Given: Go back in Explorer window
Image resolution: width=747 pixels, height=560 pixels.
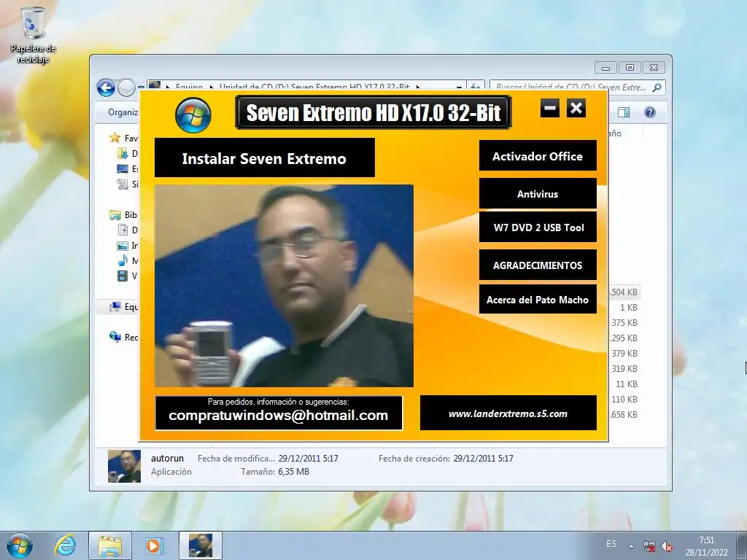Looking at the screenshot, I should [x=106, y=87].
